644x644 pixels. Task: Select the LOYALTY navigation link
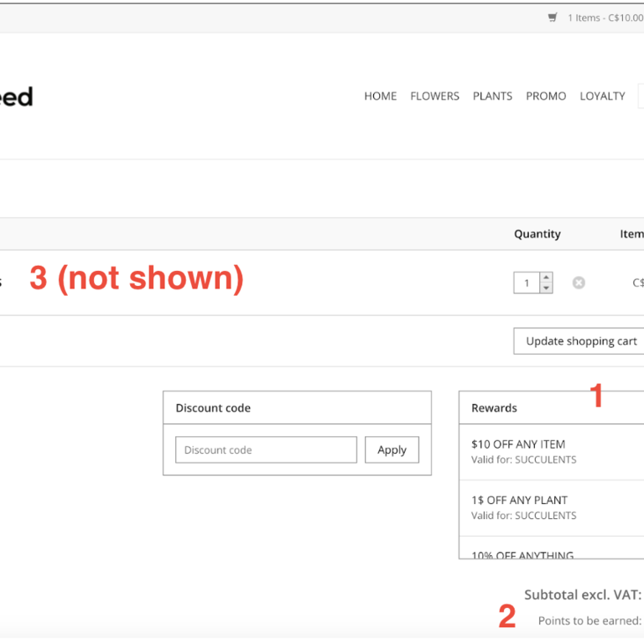click(602, 96)
